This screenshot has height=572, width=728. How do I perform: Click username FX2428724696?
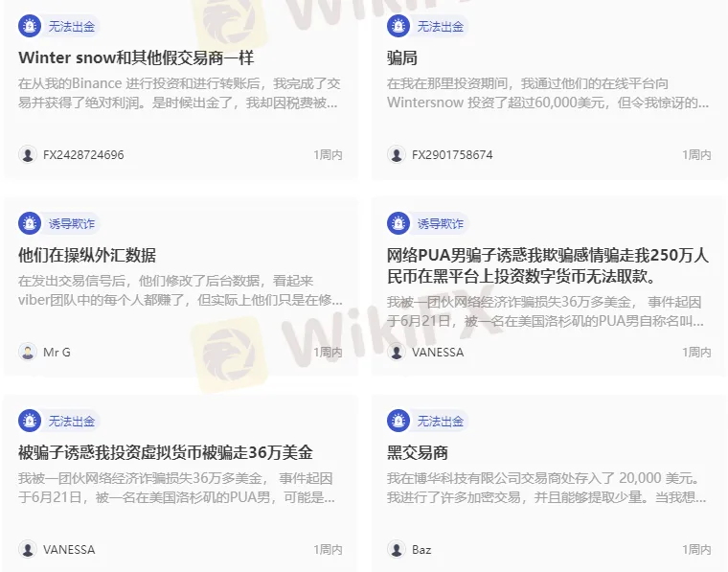click(x=83, y=154)
